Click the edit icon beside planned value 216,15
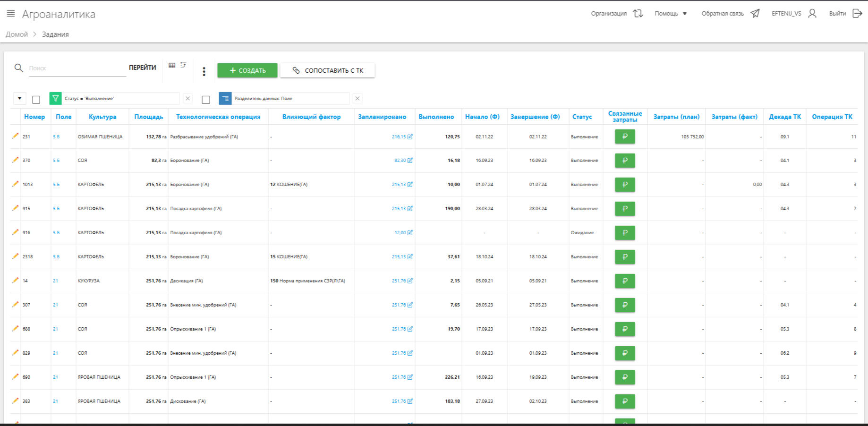Image resolution: width=868 pixels, height=426 pixels. (x=410, y=137)
